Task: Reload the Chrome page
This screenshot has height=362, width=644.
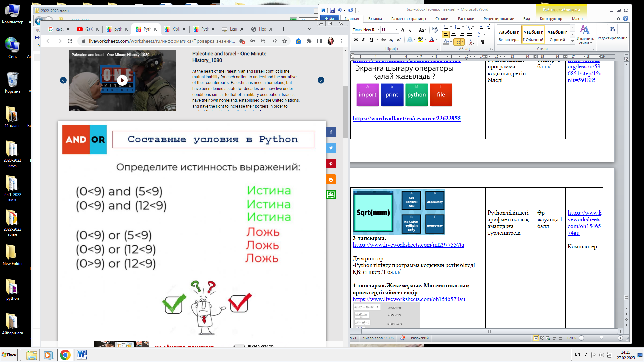Action: (70, 41)
